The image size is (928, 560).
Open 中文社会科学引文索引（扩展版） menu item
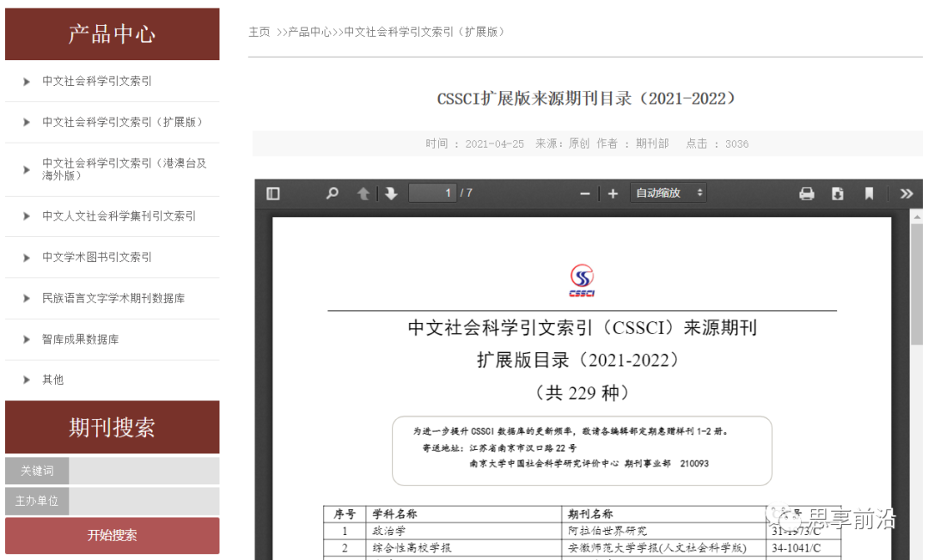click(125, 122)
